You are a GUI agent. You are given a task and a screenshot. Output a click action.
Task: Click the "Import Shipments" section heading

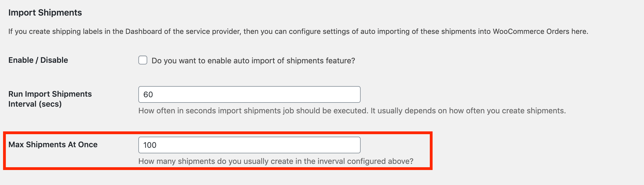(45, 12)
